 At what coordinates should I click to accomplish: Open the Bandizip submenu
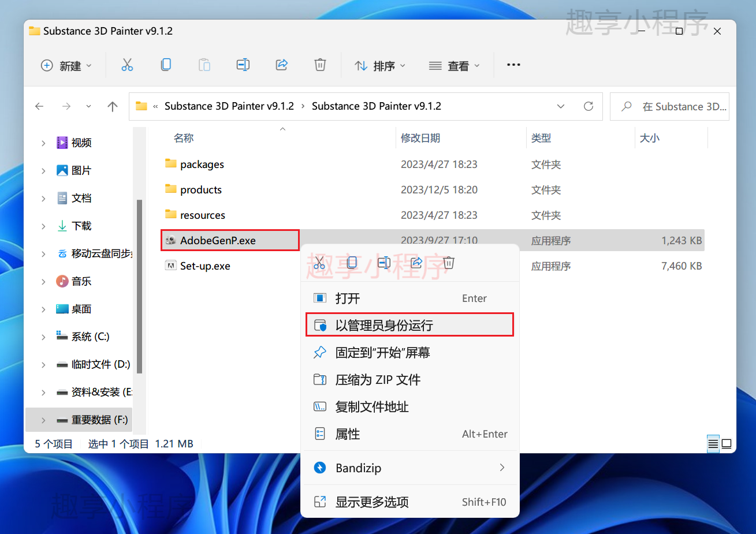click(410, 468)
